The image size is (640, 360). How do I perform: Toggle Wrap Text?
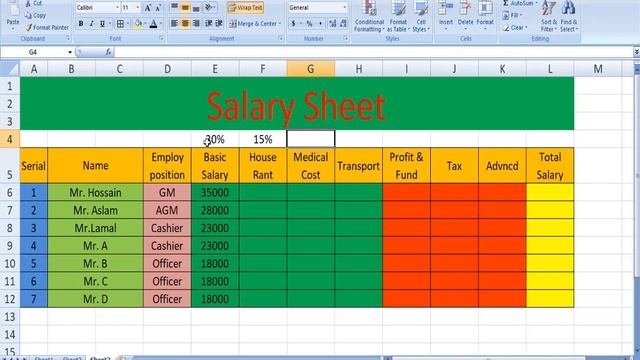pyautogui.click(x=246, y=7)
